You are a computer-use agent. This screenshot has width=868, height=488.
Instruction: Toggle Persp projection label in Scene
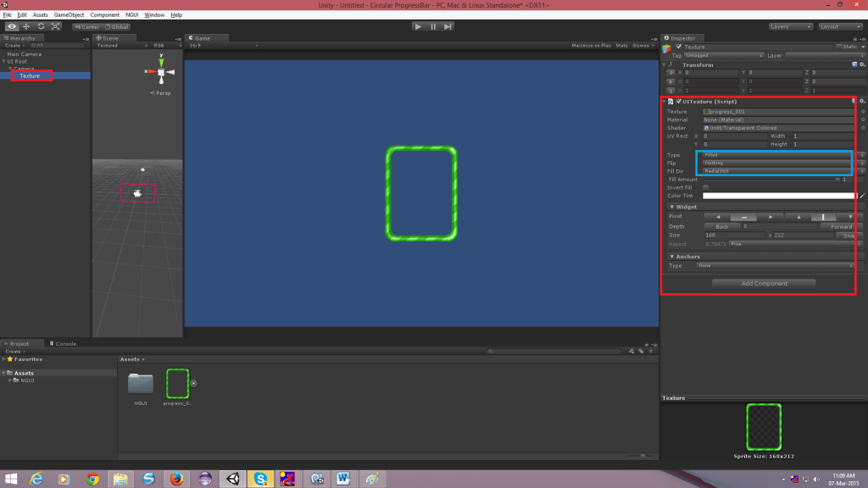pyautogui.click(x=160, y=93)
